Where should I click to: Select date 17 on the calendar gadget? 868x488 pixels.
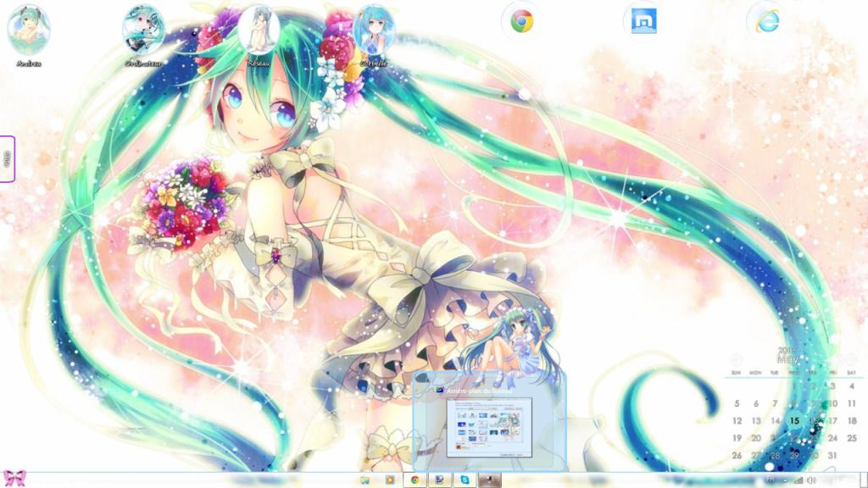coord(832,420)
